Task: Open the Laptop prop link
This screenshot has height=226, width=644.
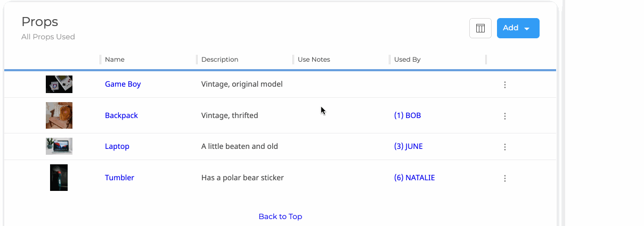Action: click(x=117, y=146)
